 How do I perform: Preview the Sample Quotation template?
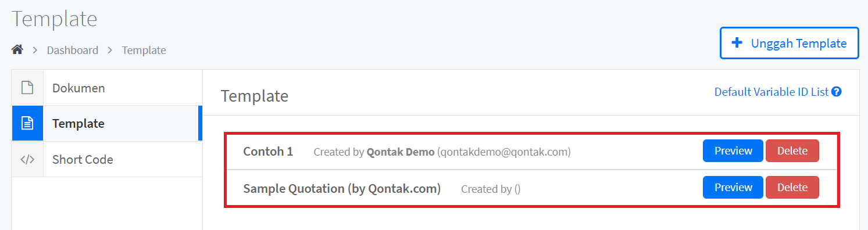733,188
